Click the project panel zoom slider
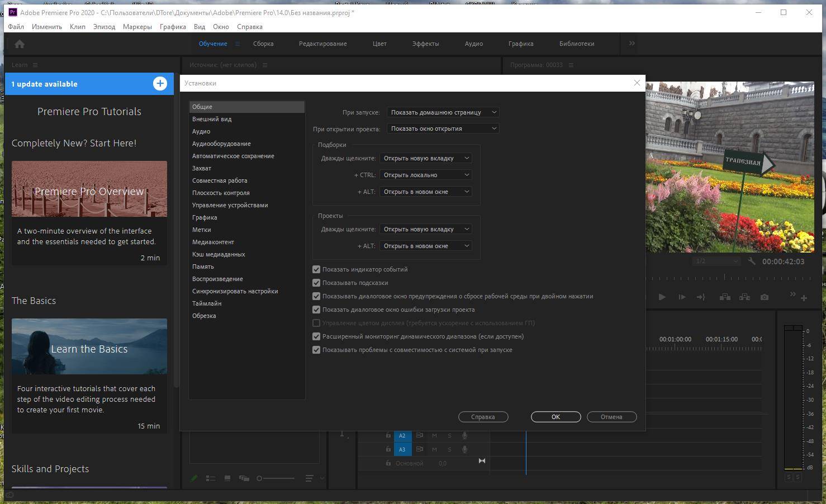This screenshot has height=504, width=826. 275,478
